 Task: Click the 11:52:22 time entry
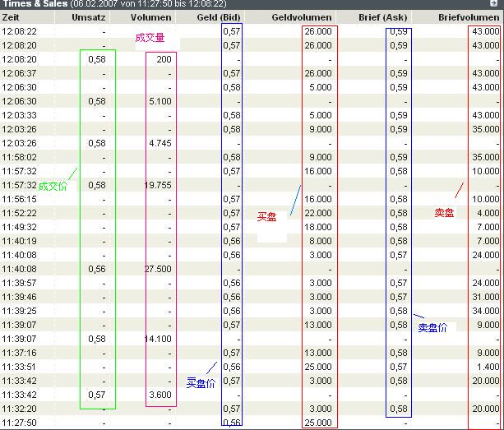(x=19, y=213)
